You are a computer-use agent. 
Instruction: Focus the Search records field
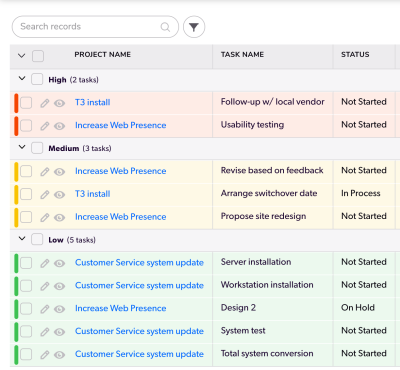pos(95,27)
